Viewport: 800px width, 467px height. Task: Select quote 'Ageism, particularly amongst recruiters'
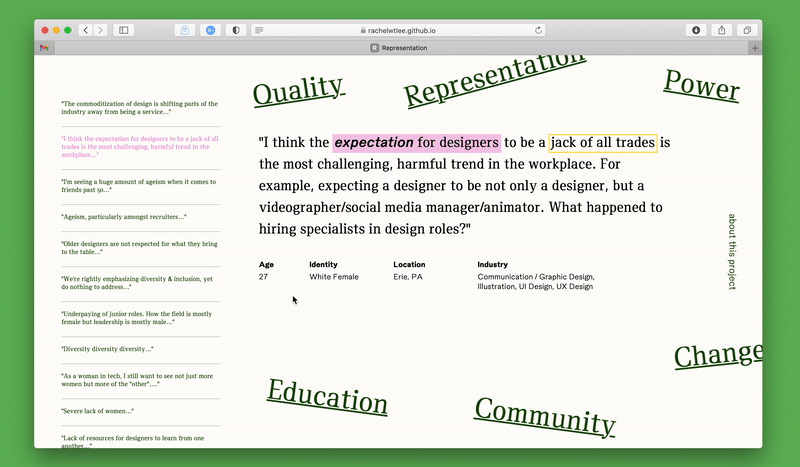(x=124, y=216)
